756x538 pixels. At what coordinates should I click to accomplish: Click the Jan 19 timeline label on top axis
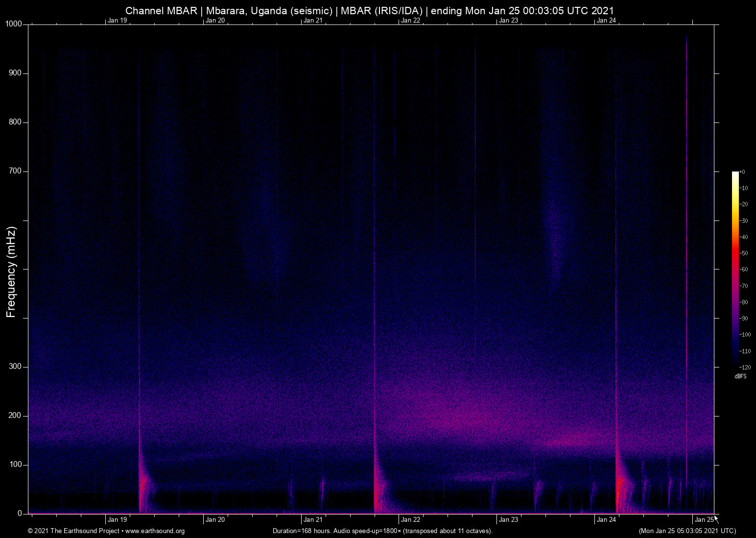(117, 21)
